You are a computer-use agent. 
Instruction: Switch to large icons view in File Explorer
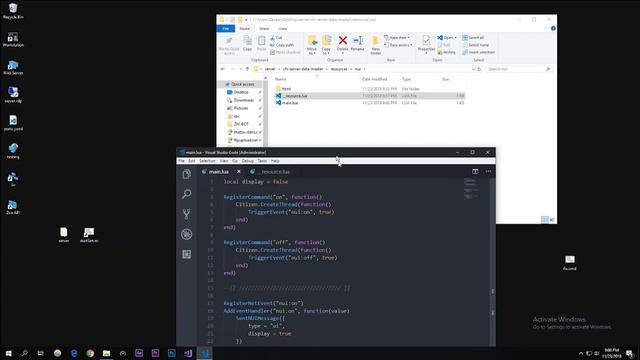pos(552,220)
